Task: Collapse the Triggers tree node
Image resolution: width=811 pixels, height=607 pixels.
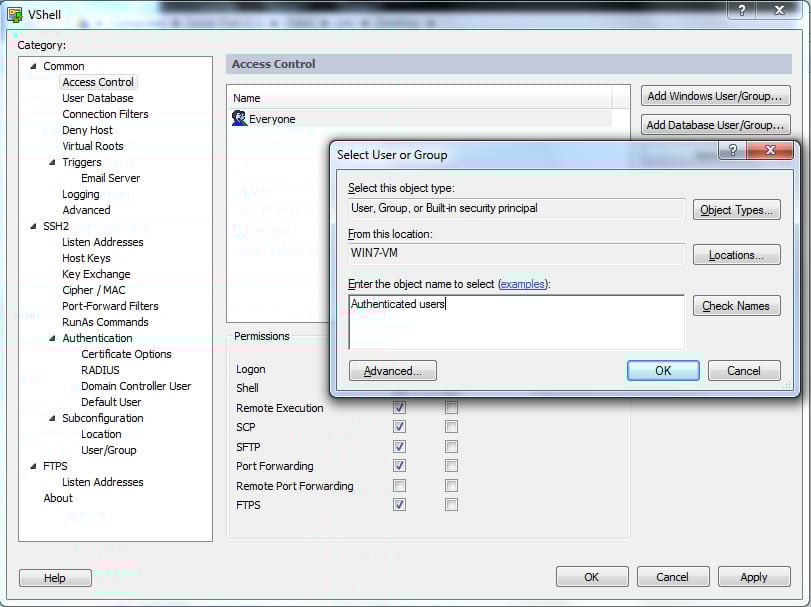Action: 53,162
